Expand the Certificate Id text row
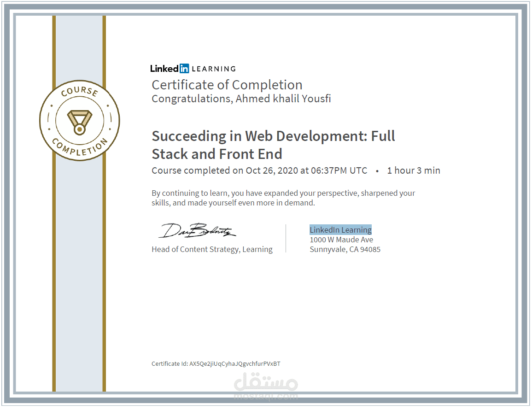The image size is (532, 410). [x=216, y=363]
